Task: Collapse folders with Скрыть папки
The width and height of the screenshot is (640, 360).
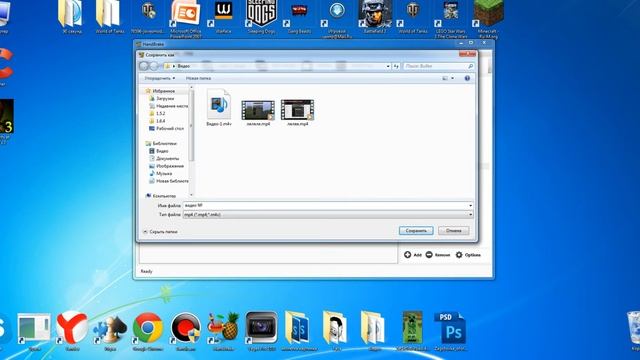Action: 160,232
